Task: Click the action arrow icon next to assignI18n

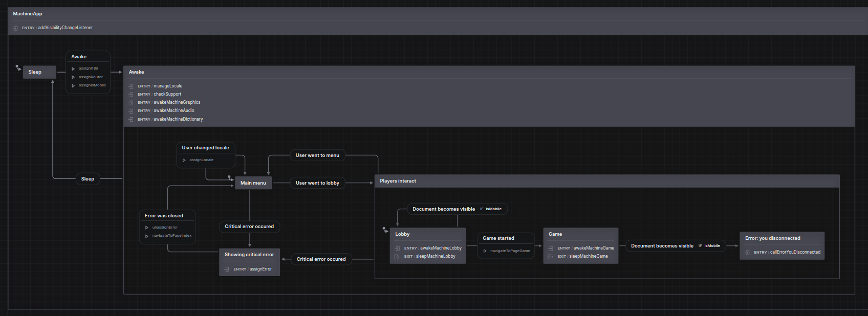Action: click(73, 69)
